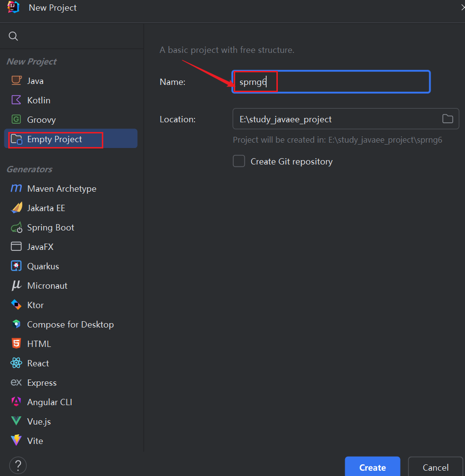Select Ktor generator
Viewport: 465px width, 476px height.
(71, 305)
